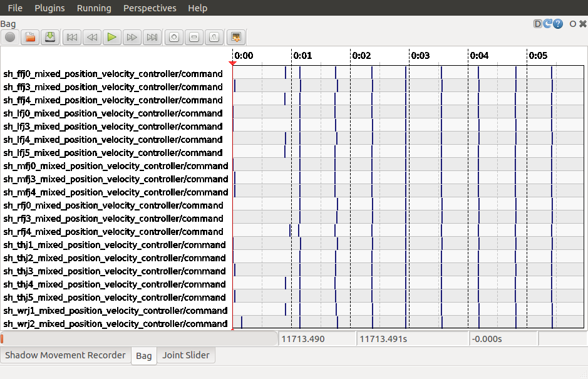Jump to the beginning of the bag

pos(72,37)
